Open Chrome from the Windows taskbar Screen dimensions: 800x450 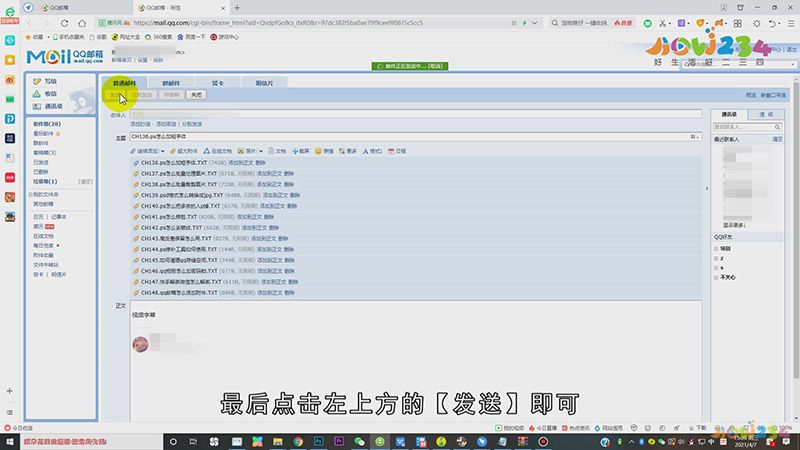[x=298, y=441]
